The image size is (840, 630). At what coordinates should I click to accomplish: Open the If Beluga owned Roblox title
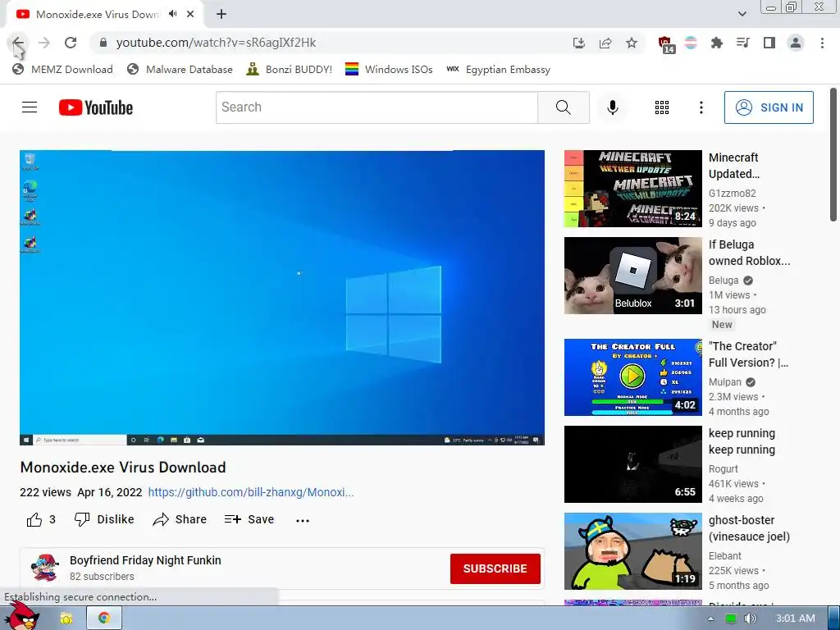(749, 253)
